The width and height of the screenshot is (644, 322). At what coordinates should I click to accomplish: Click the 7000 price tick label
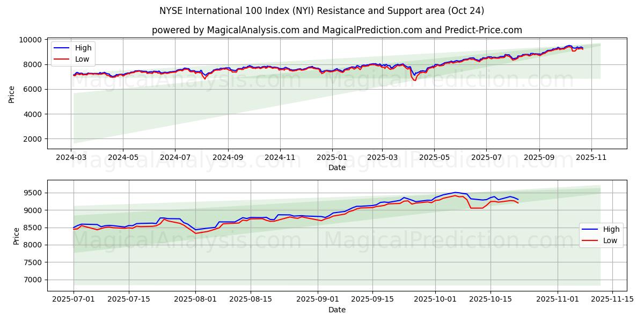[33, 280]
